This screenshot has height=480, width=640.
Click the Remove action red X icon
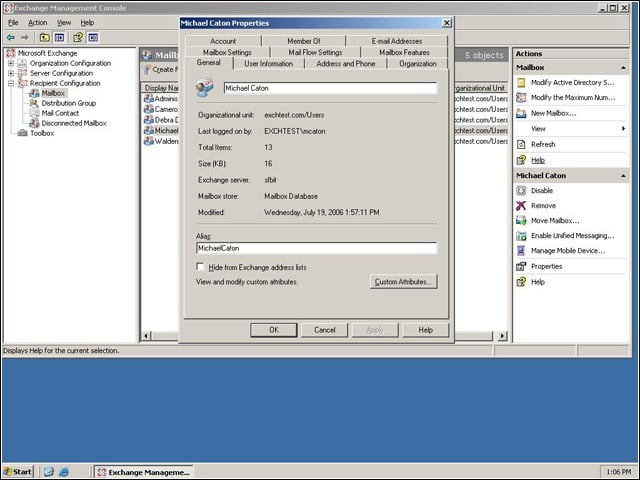coord(521,206)
